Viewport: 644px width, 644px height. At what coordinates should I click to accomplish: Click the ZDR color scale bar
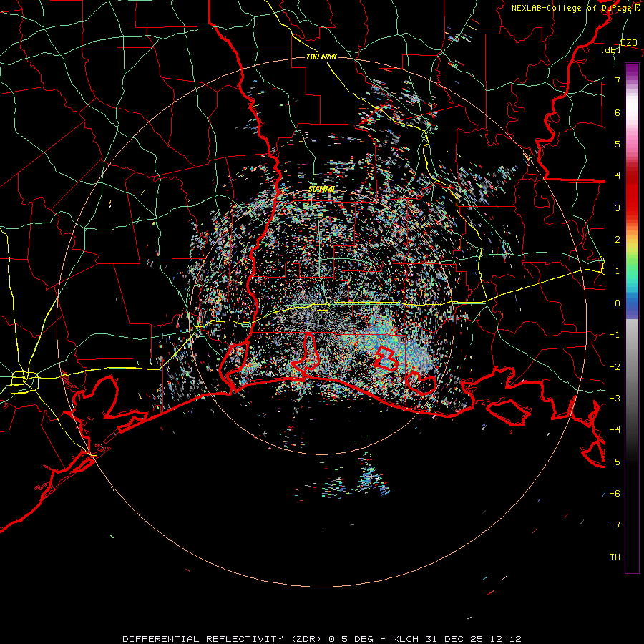click(632, 318)
